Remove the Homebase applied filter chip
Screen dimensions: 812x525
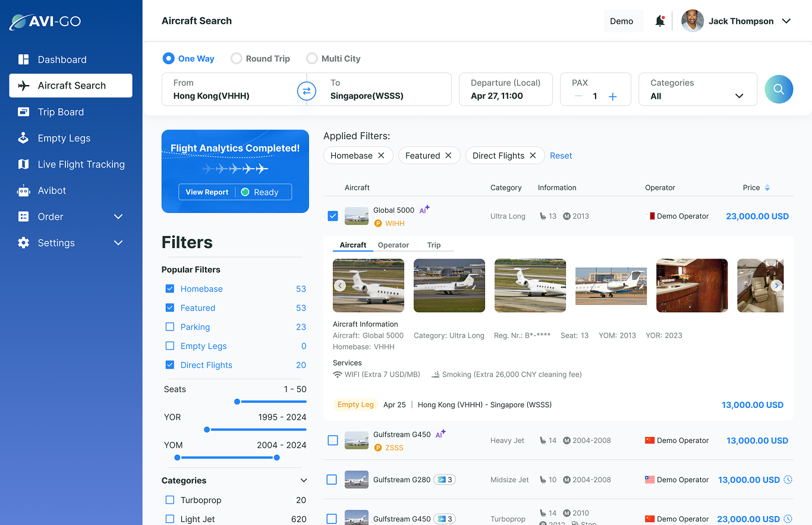(381, 155)
